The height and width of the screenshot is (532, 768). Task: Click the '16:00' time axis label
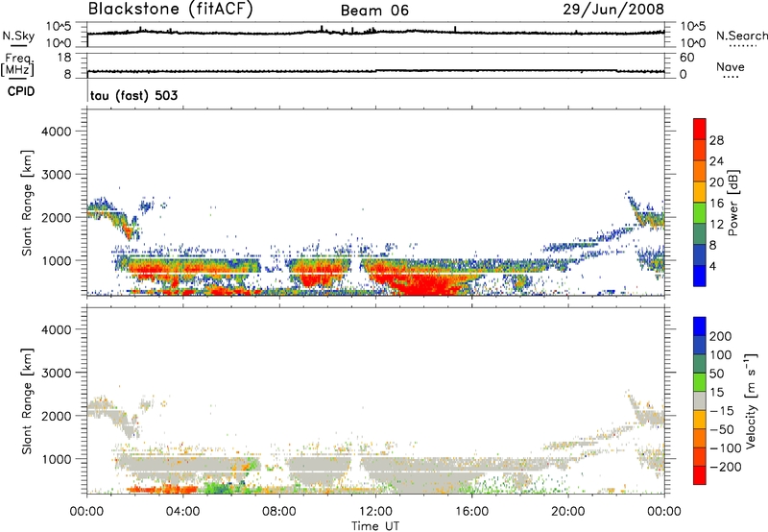point(471,512)
